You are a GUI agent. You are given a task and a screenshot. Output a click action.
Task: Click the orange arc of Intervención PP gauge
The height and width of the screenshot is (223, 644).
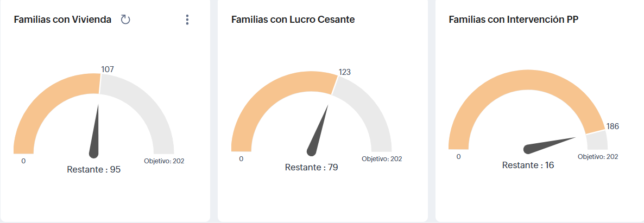pyautogui.click(x=521, y=81)
